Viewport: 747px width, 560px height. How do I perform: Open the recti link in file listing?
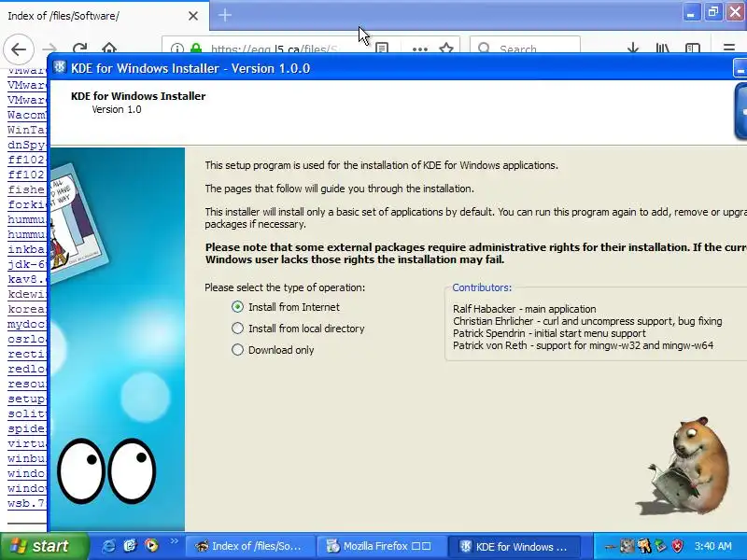(27, 354)
